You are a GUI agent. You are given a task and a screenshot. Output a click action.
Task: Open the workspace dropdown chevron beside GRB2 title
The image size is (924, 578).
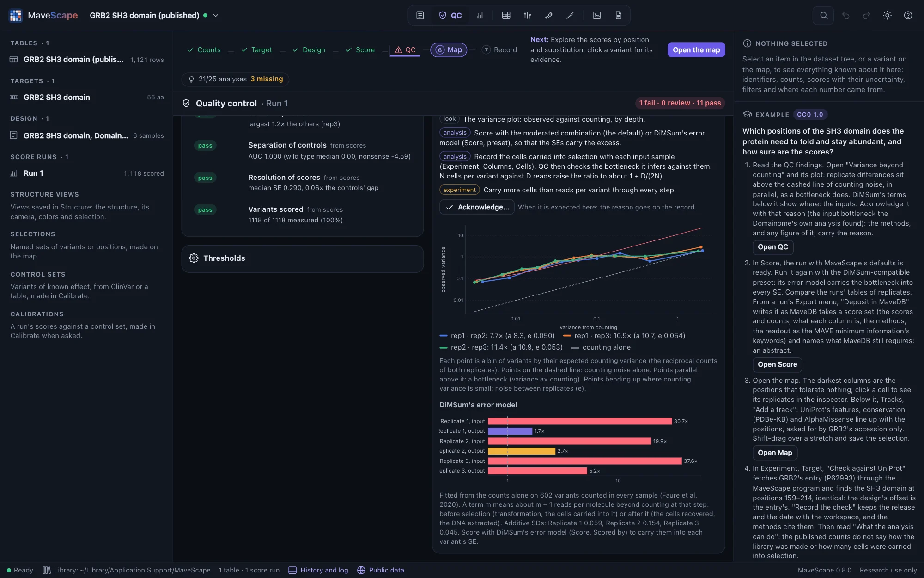pos(216,15)
